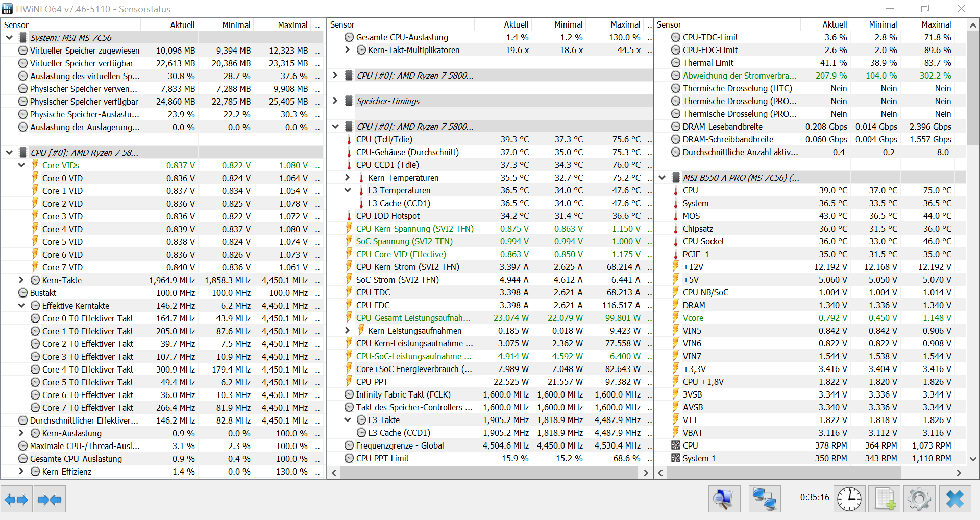
Task: Select the CPU-TDC-Limit row
Action: tap(811, 37)
